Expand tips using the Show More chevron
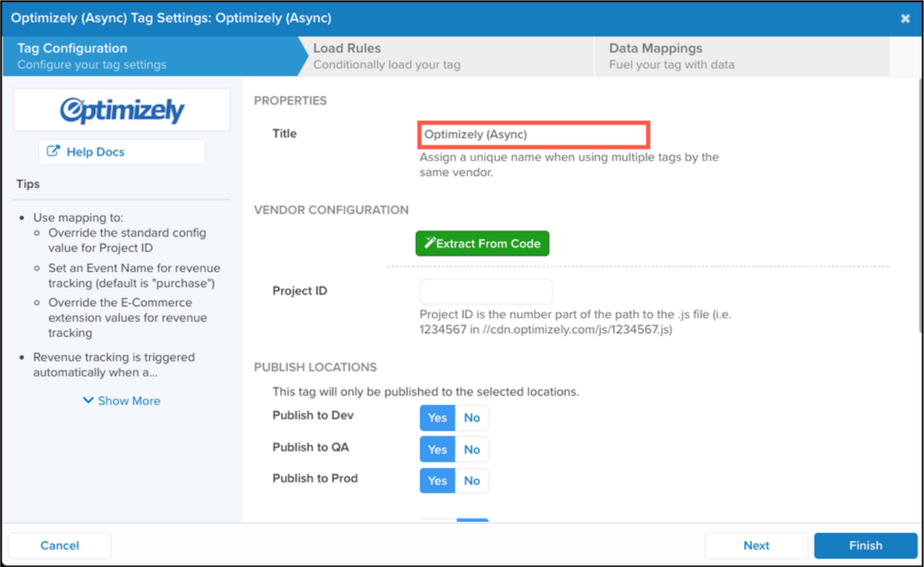This screenshot has height=567, width=924. (88, 400)
